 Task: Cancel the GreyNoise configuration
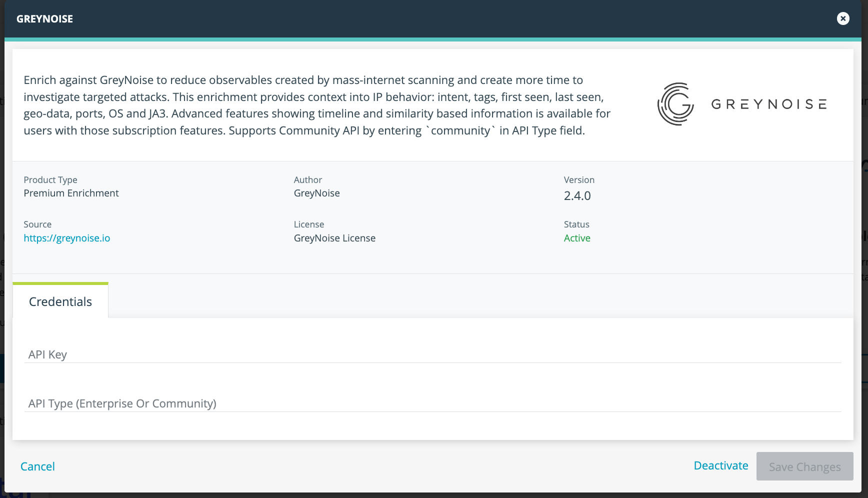[x=37, y=466]
